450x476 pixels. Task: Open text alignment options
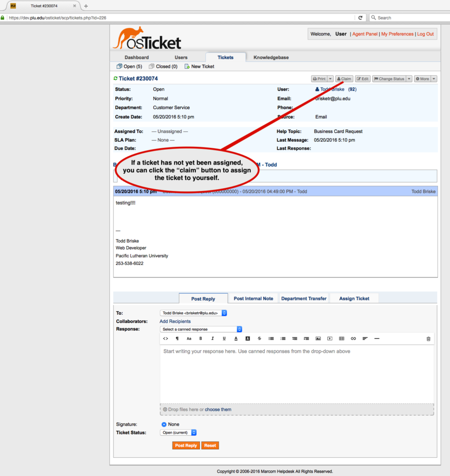coord(365,338)
